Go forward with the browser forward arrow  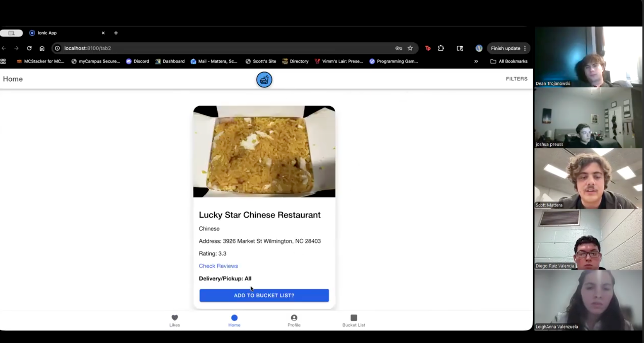(16, 48)
